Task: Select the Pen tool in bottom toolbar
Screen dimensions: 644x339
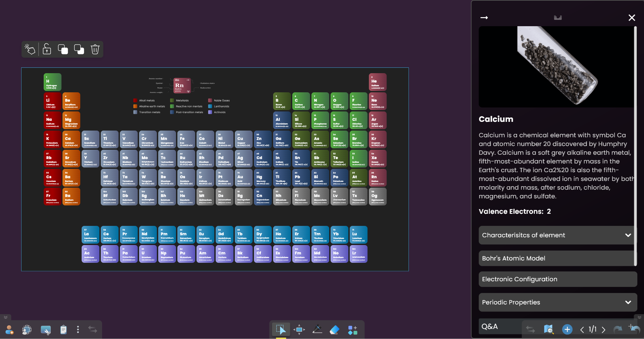Action: (317, 330)
